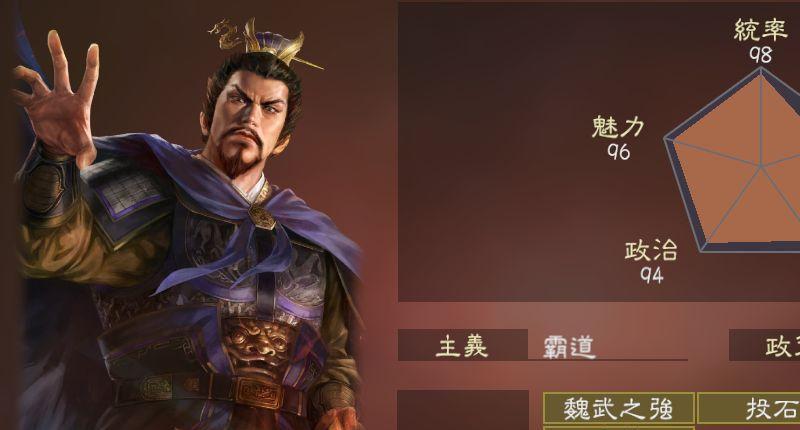Click the 政治 value 94

pyautogui.click(x=652, y=275)
